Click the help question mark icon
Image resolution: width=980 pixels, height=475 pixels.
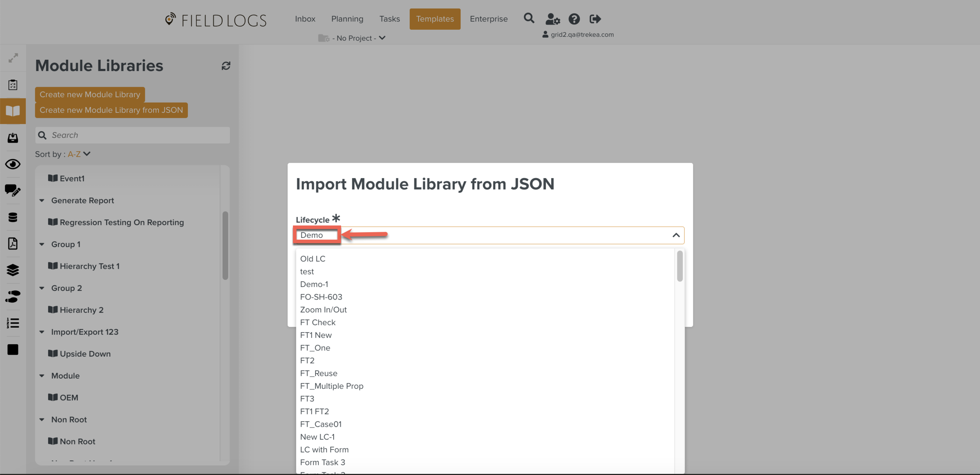[x=574, y=19]
